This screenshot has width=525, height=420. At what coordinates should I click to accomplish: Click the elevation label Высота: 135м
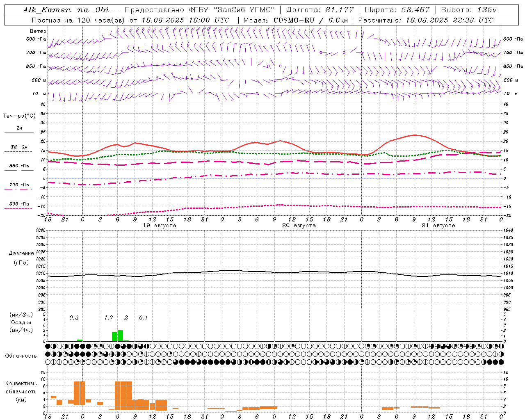[x=469, y=10]
